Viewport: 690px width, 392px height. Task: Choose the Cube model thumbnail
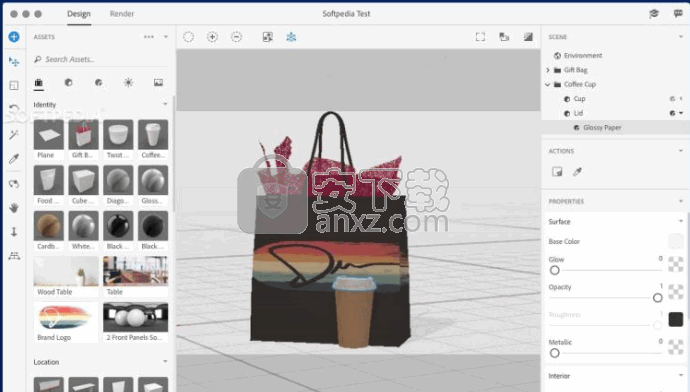(x=83, y=180)
